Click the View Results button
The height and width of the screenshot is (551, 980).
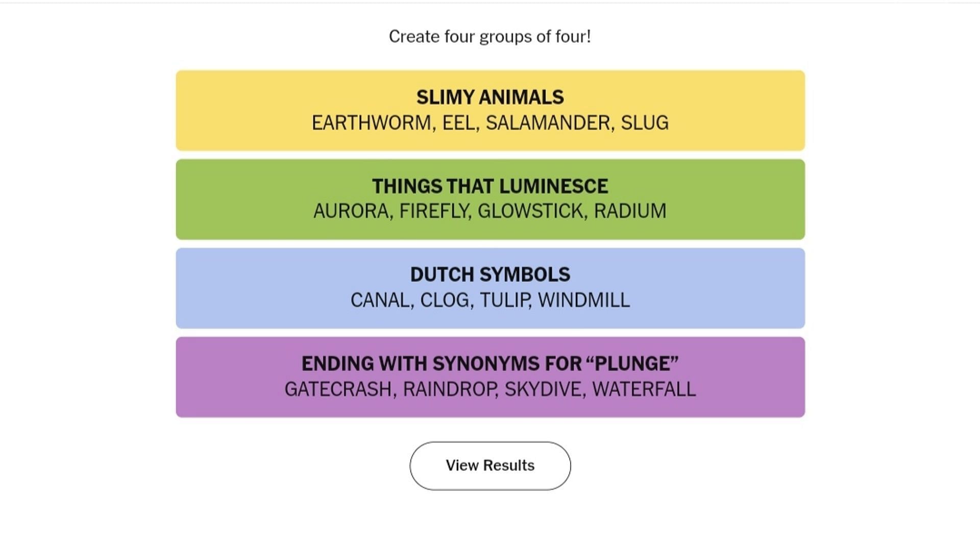[490, 466]
